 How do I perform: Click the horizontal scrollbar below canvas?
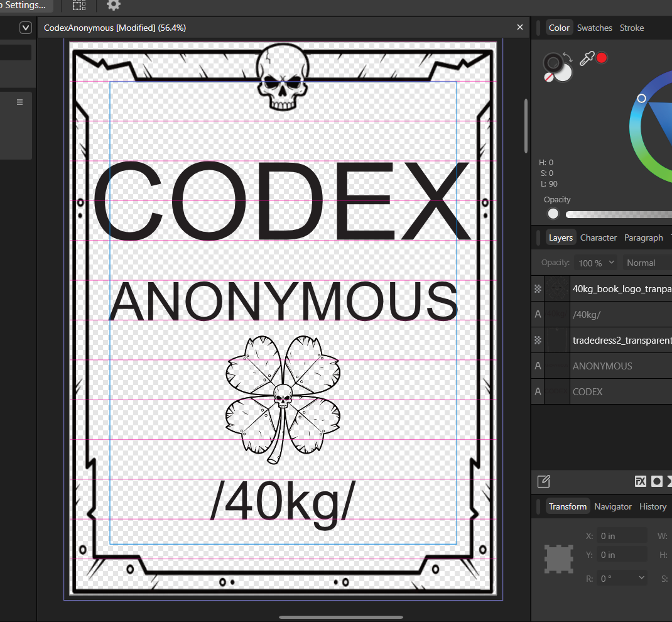[341, 617]
